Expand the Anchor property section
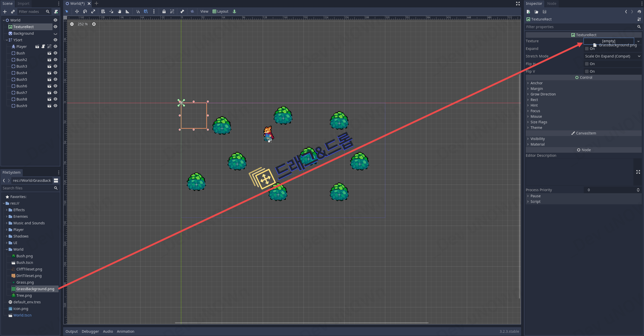 pos(536,83)
